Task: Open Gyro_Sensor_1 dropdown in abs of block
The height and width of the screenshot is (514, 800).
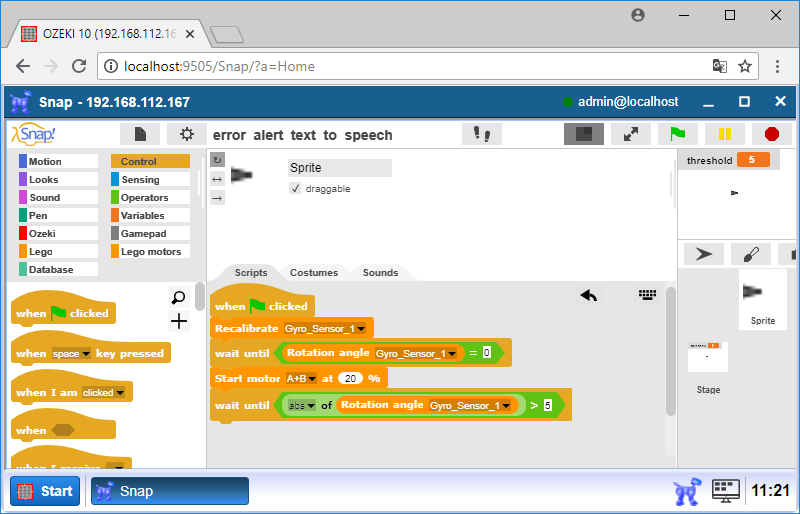Action: tap(470, 406)
